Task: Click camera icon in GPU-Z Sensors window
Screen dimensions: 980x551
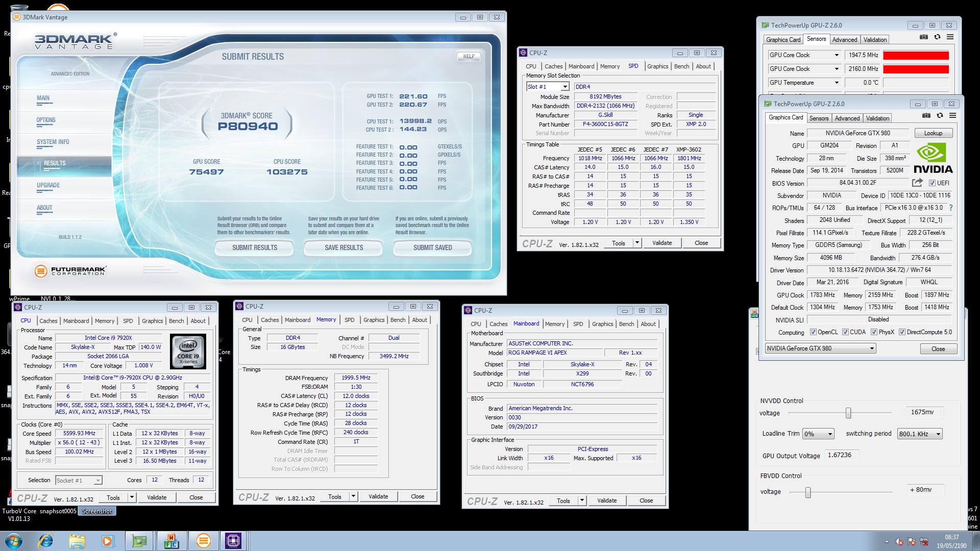Action: (924, 37)
